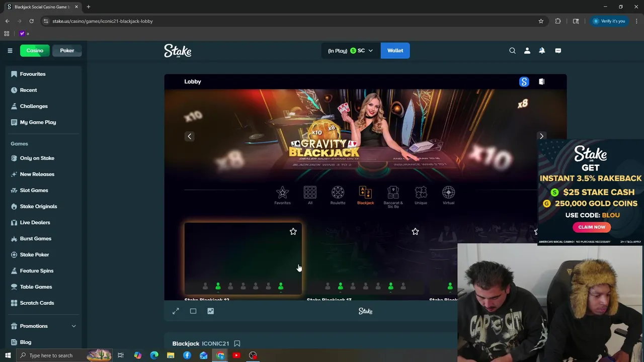Click the Stake logo in header
Viewport: 644px width, 362px height.
pos(178,51)
